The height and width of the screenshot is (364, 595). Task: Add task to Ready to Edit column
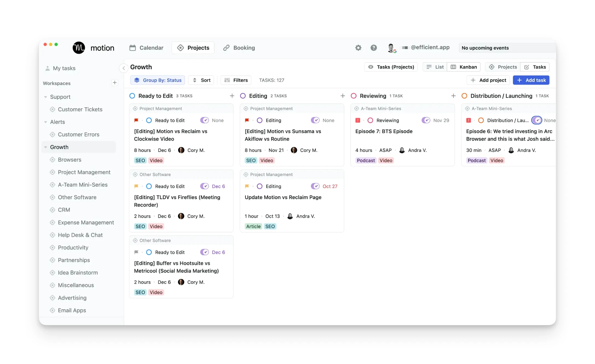pos(232,96)
